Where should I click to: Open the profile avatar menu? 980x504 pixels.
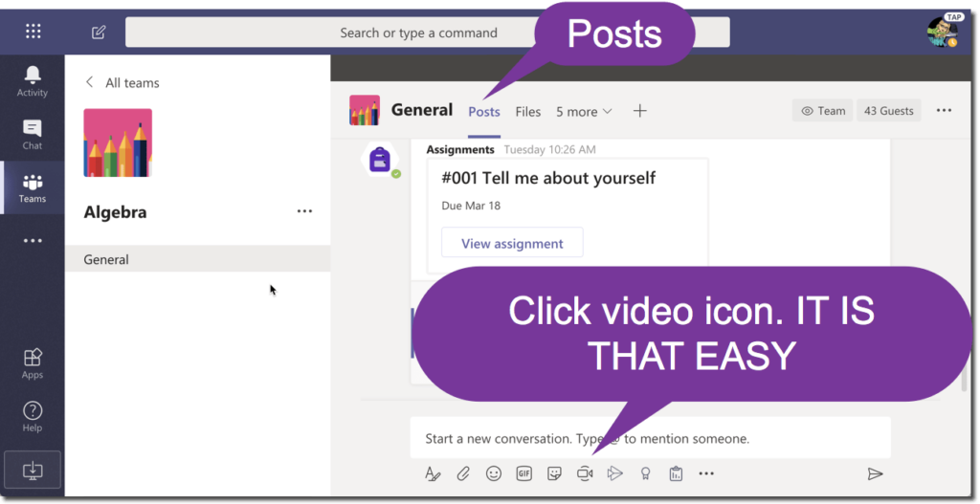pyautogui.click(x=943, y=32)
